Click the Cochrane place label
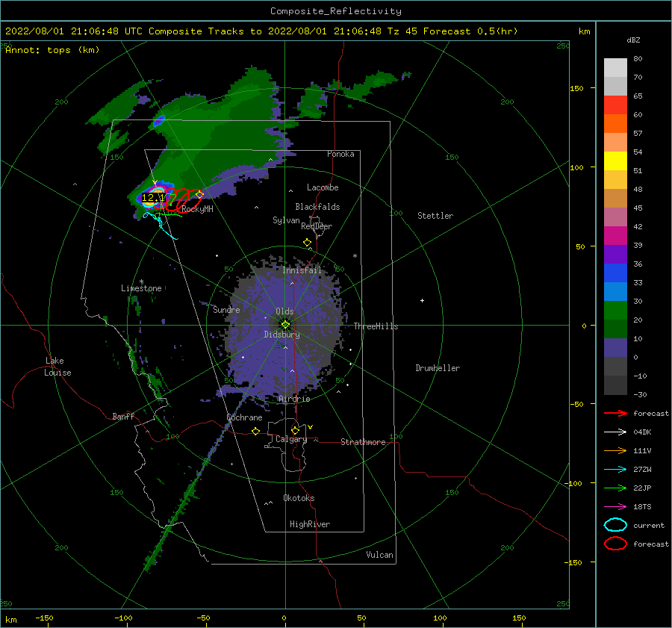 tap(244, 417)
